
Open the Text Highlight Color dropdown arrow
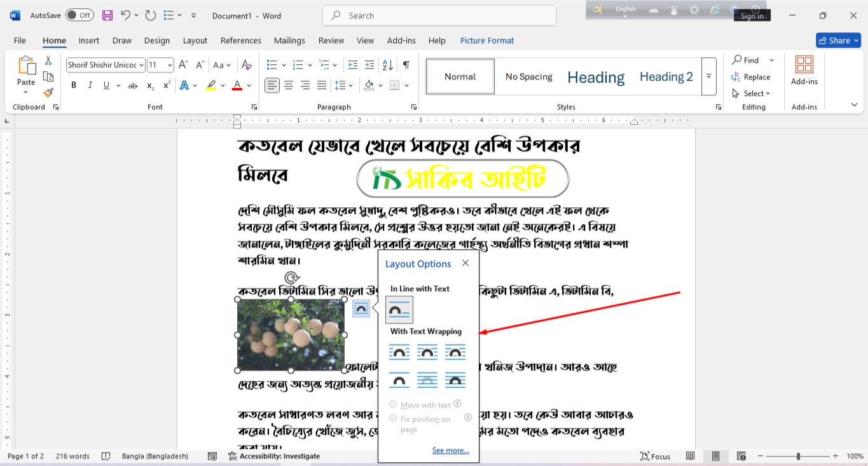(222, 85)
